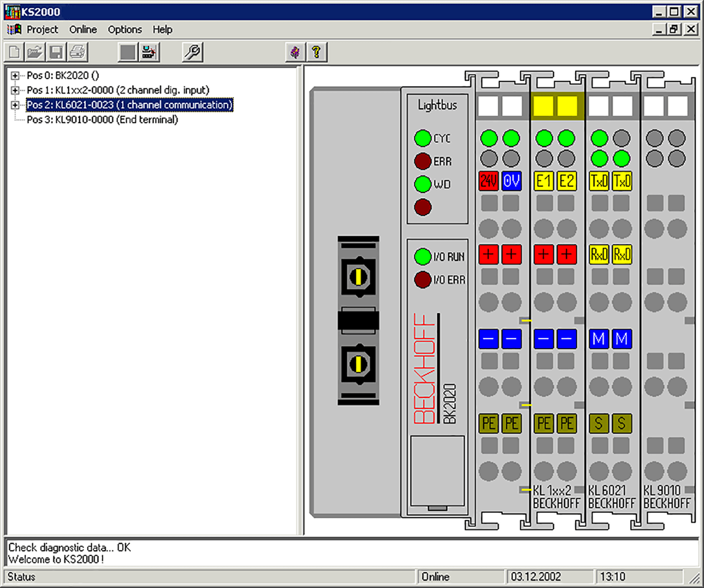Open the Project menu
Viewport: 704px width, 588px height.
[42, 30]
